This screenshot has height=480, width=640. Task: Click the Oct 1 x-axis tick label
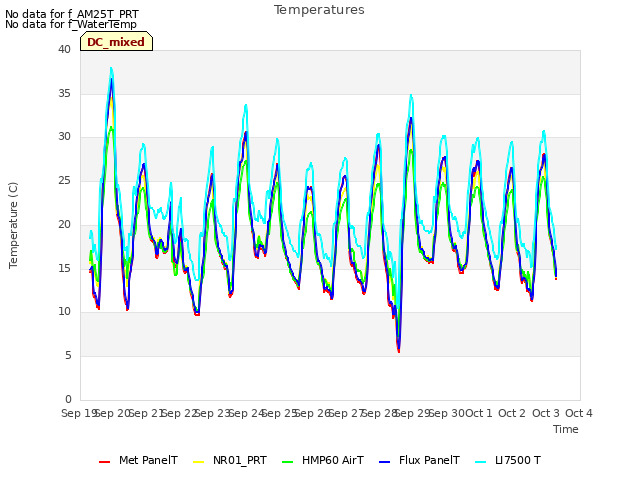479,413
